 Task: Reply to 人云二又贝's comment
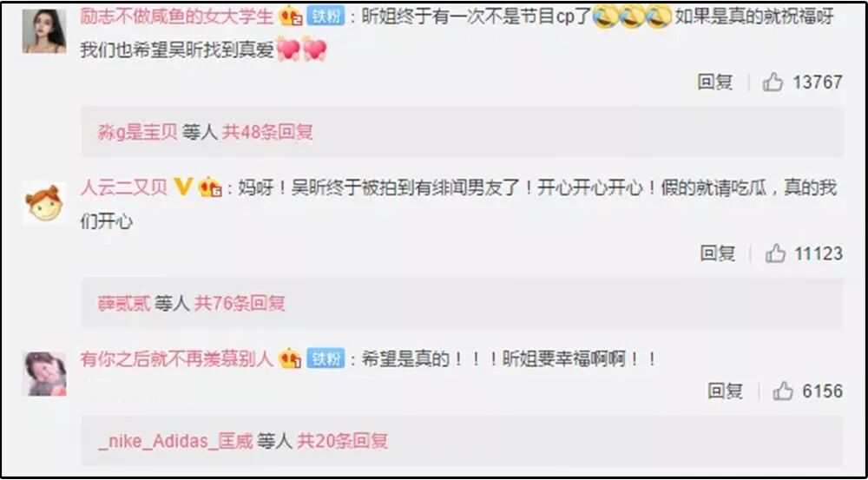(x=718, y=253)
